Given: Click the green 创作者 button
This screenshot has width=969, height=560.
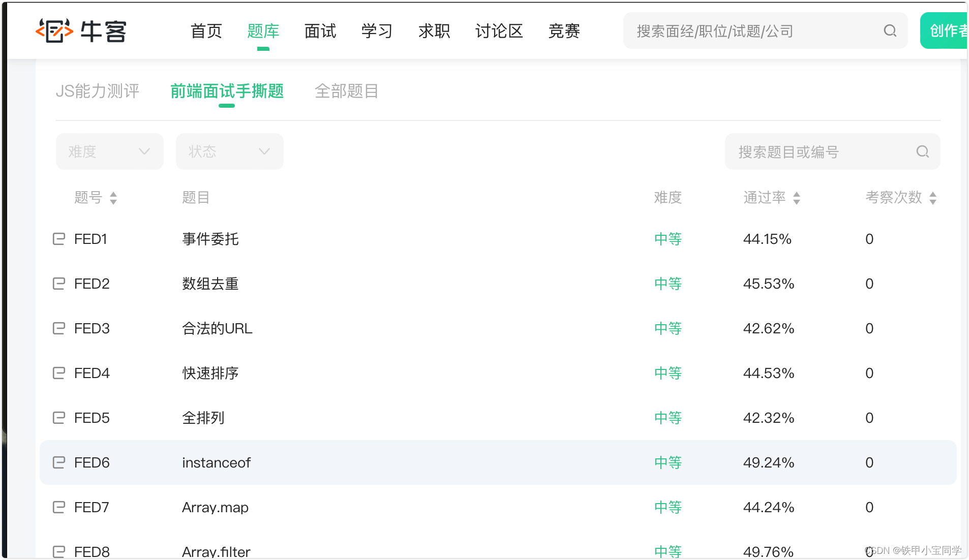Looking at the screenshot, I should pos(944,30).
